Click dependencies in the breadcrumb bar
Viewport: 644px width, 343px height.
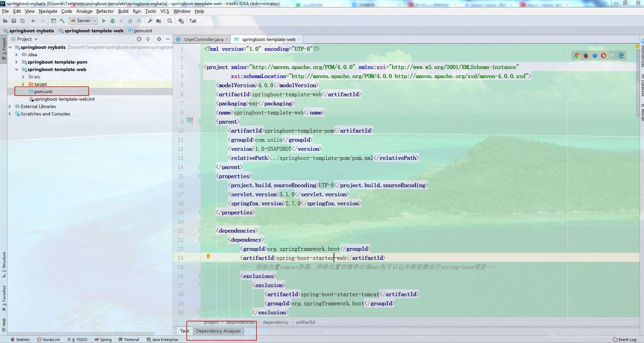click(x=240, y=322)
